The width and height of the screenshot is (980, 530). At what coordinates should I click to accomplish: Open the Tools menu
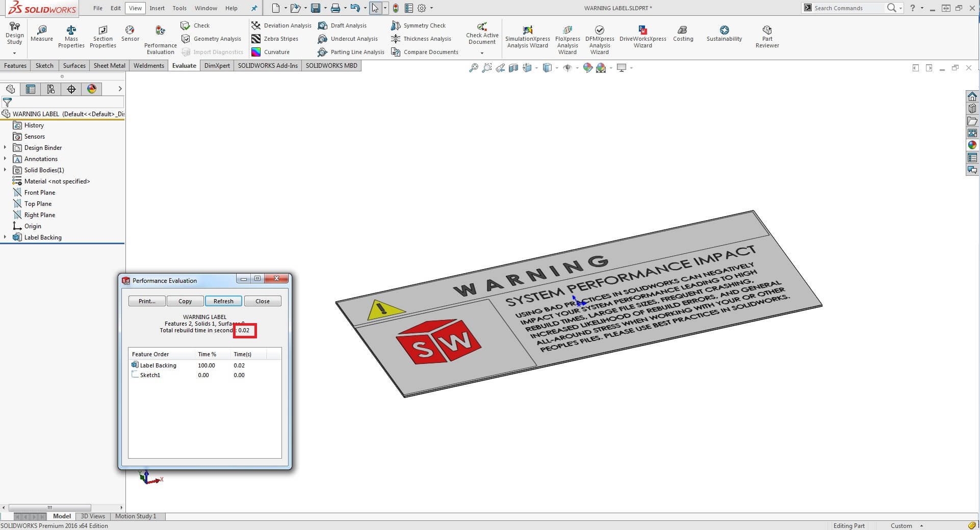coord(179,8)
